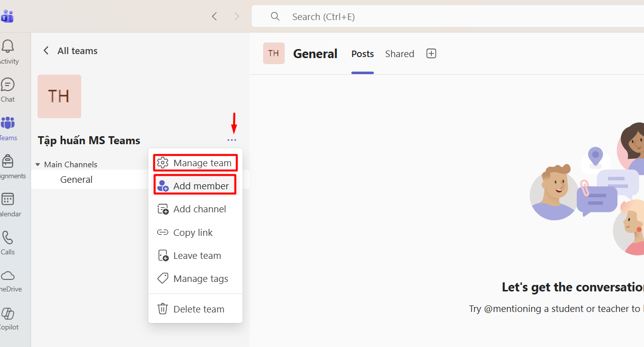
Task: Open the OneDrive cloud icon
Action: [8, 275]
